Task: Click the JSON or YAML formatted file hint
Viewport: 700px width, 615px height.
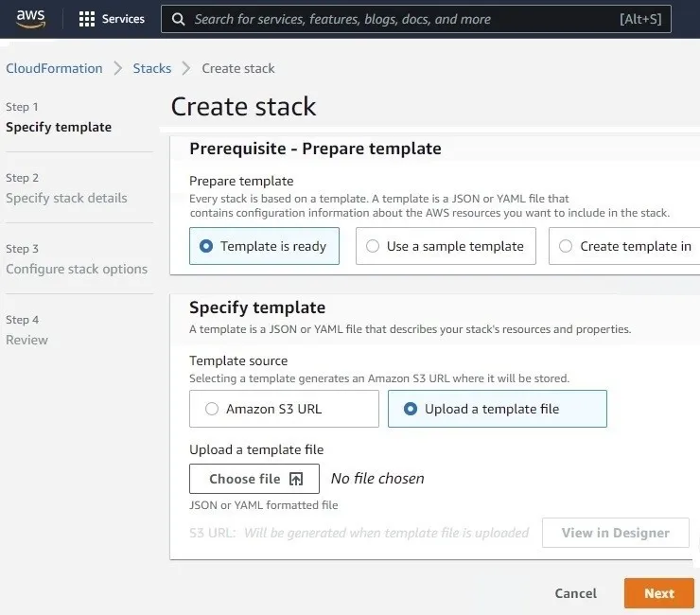Action: click(x=263, y=505)
